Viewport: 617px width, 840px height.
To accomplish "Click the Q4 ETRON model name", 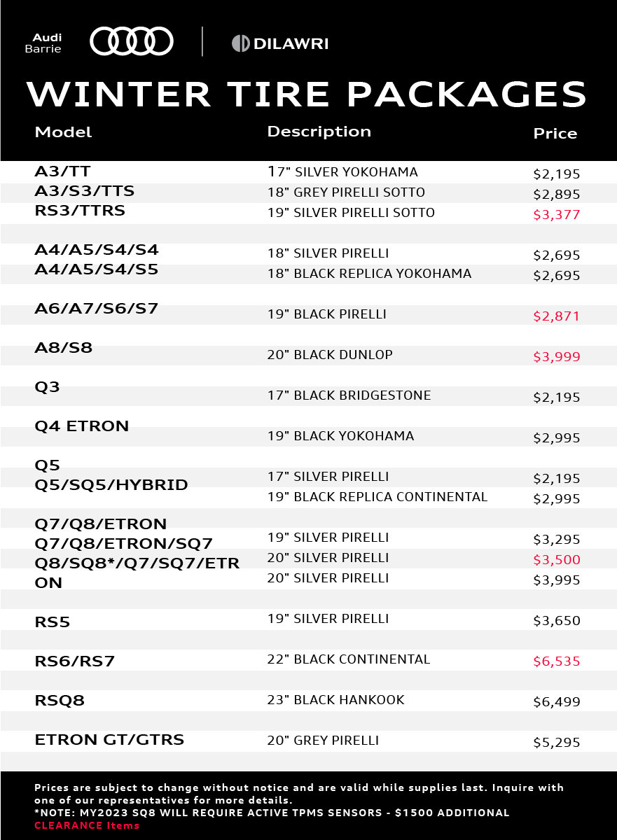I will tap(81, 426).
